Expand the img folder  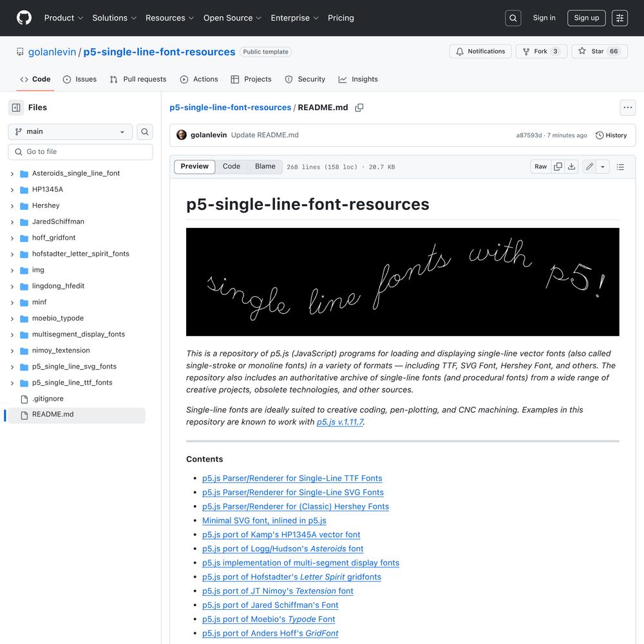(12, 270)
